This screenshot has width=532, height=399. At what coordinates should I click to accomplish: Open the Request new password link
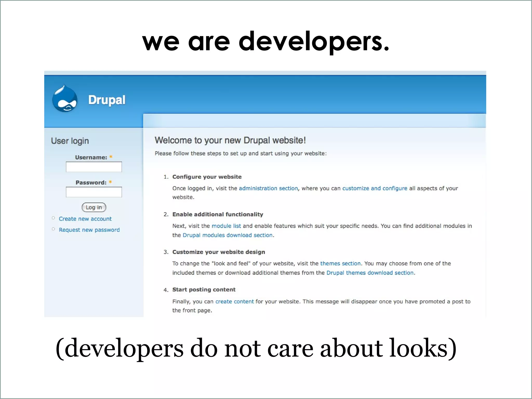pos(89,230)
